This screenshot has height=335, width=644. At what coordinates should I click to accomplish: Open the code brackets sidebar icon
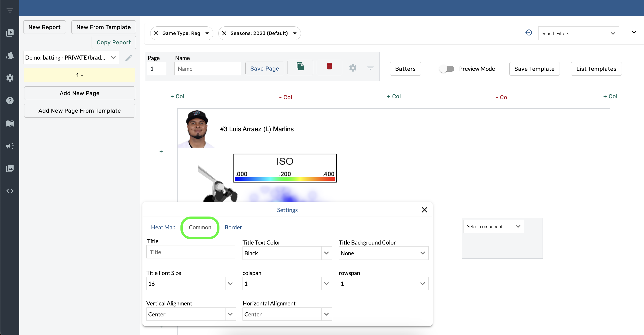coord(10,191)
